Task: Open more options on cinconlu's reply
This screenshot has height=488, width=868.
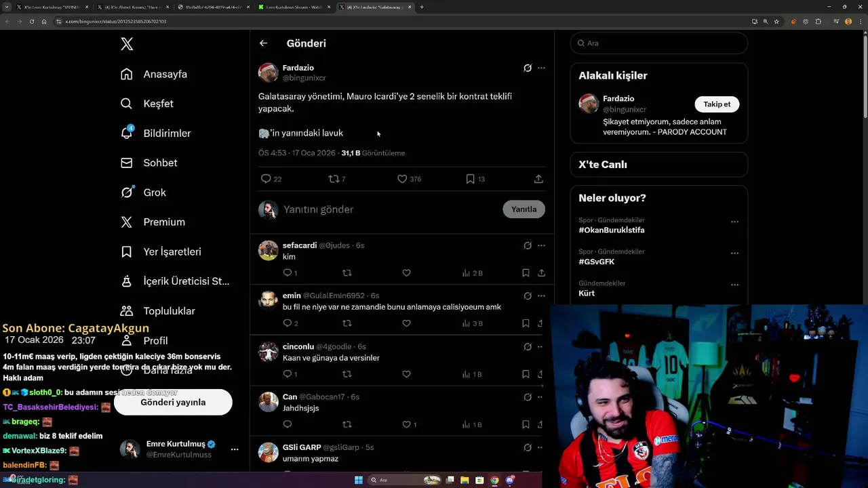Action: tap(541, 346)
